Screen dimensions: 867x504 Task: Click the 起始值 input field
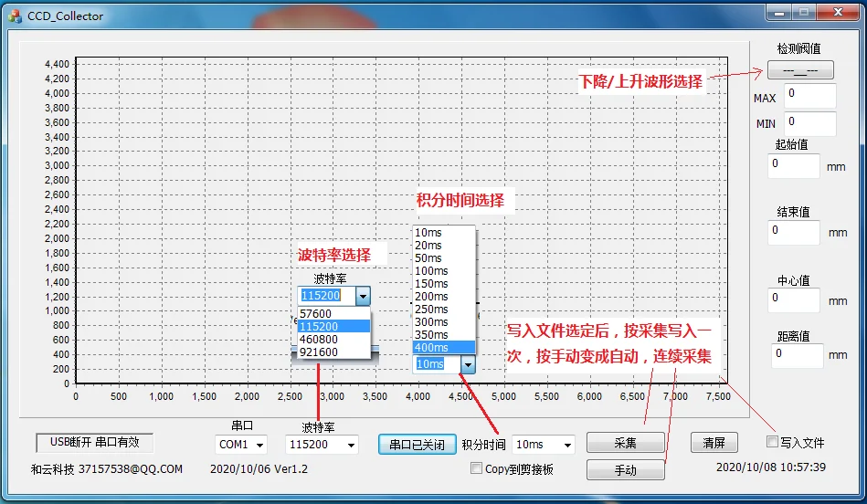pos(794,166)
